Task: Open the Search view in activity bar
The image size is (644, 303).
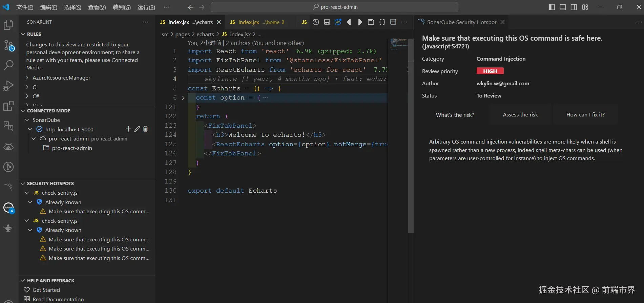Action: click(8, 65)
